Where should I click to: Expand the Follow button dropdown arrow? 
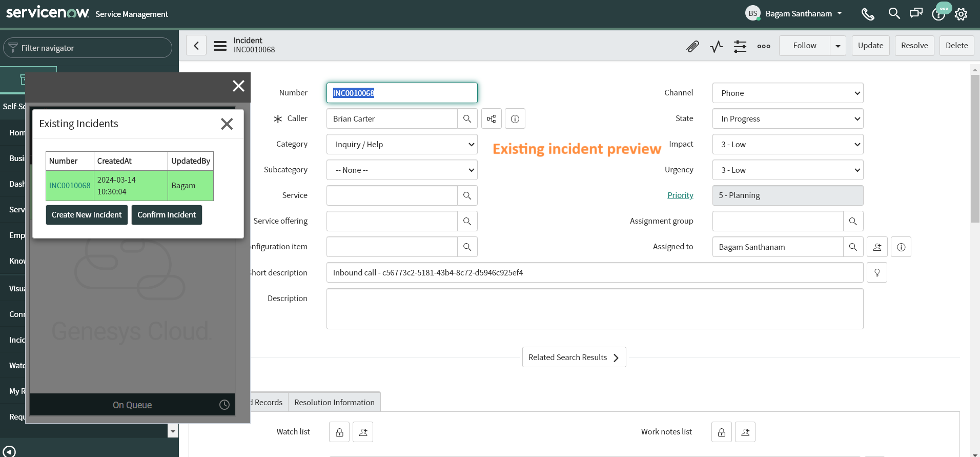[838, 46]
